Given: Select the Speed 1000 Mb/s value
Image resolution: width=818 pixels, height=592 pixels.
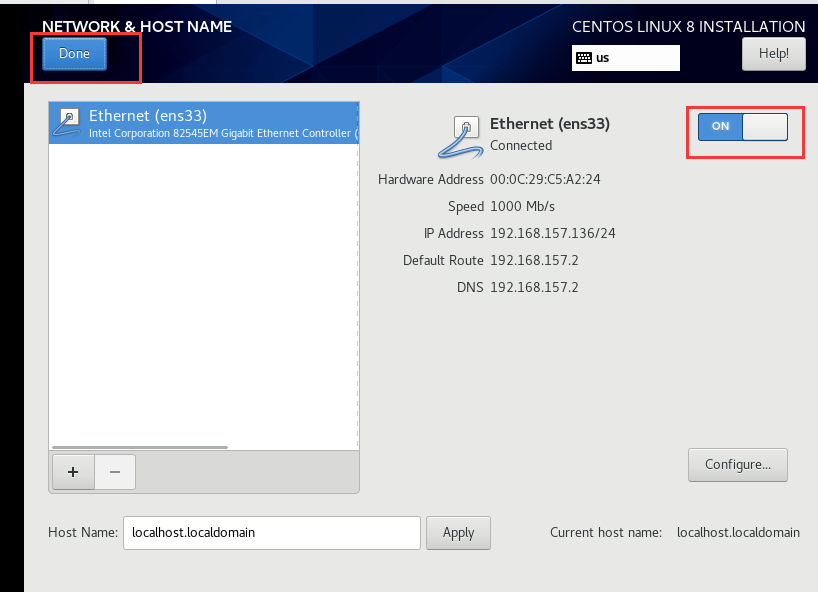Looking at the screenshot, I should pos(522,207).
